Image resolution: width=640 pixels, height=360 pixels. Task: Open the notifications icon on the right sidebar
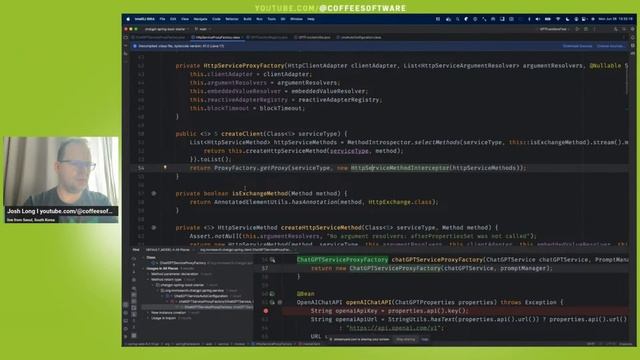click(633, 38)
